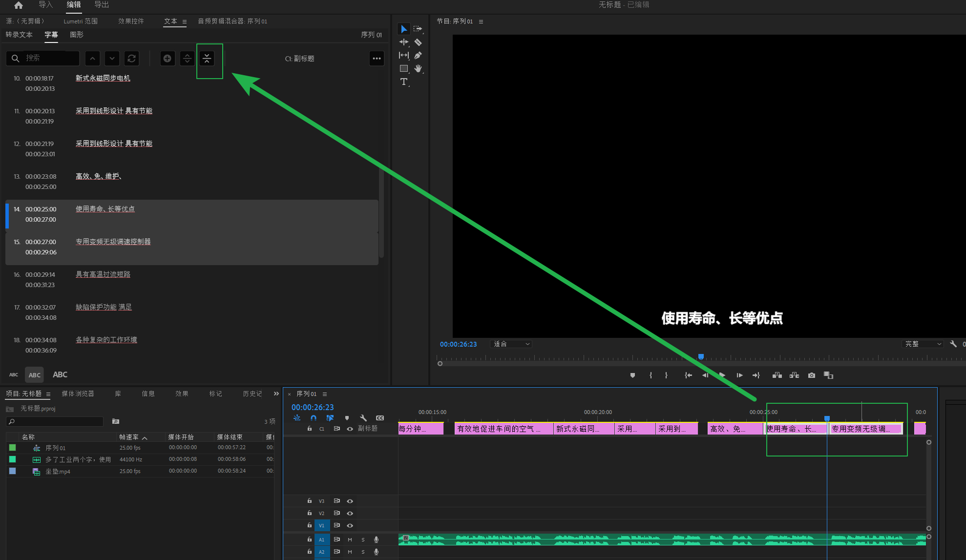This screenshot has width=966, height=560.
Task: Select the Type tool
Action: [x=404, y=82]
